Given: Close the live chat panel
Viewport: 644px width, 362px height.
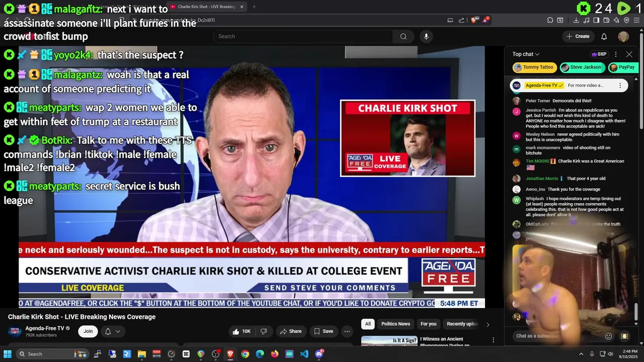Looking at the screenshot, I should (x=629, y=54).
